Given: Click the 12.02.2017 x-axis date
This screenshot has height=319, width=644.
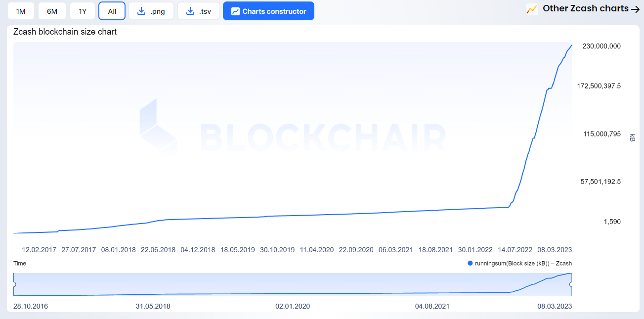Looking at the screenshot, I should click(39, 250).
